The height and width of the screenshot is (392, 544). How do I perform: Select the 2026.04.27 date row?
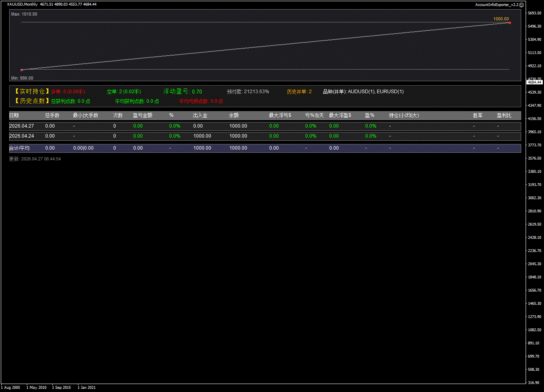[21, 126]
